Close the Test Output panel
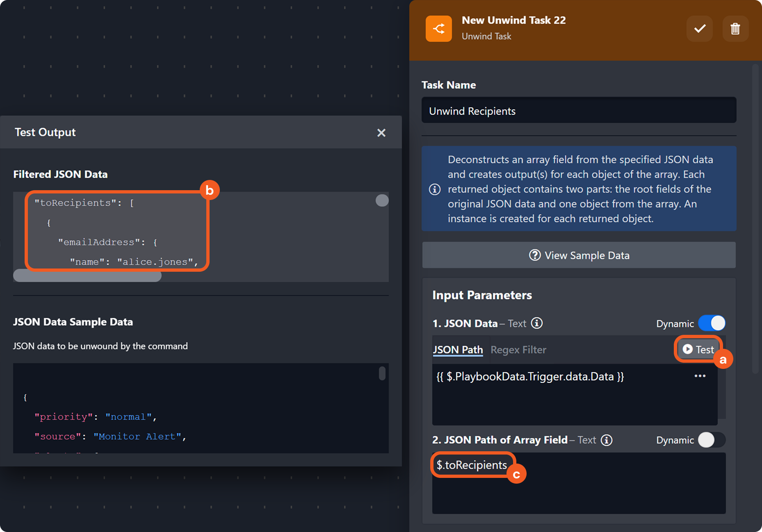This screenshot has width=762, height=532. tap(381, 133)
